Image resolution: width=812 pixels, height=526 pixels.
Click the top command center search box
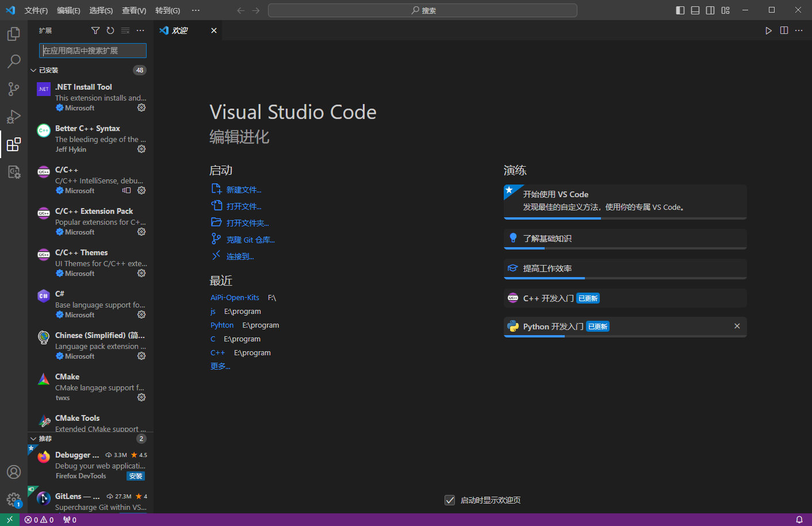tap(423, 10)
